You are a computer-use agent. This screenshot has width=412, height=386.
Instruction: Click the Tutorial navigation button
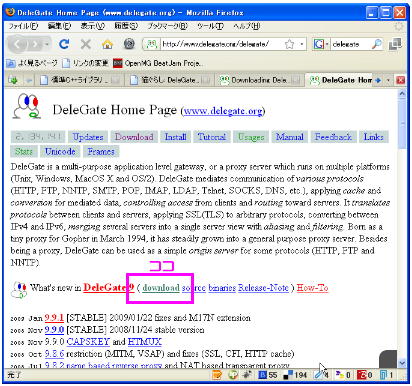212,137
